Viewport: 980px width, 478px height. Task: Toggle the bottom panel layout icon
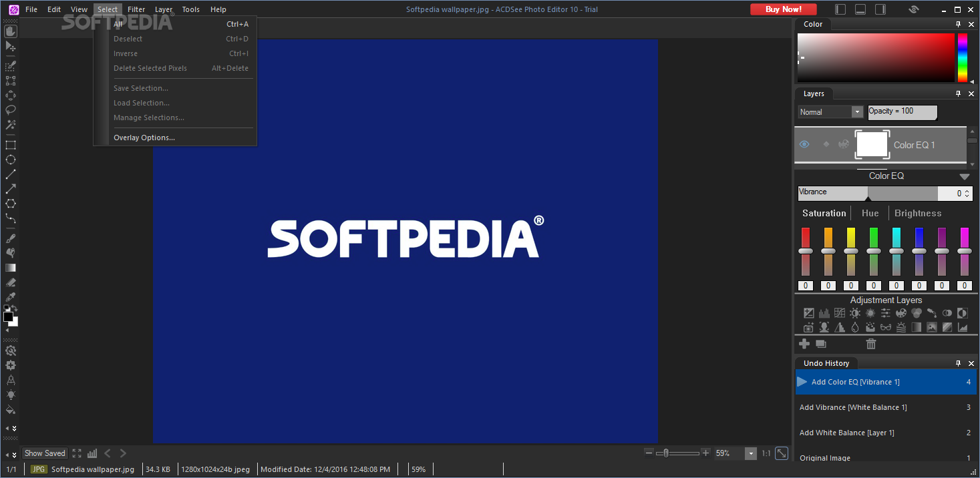click(860, 9)
